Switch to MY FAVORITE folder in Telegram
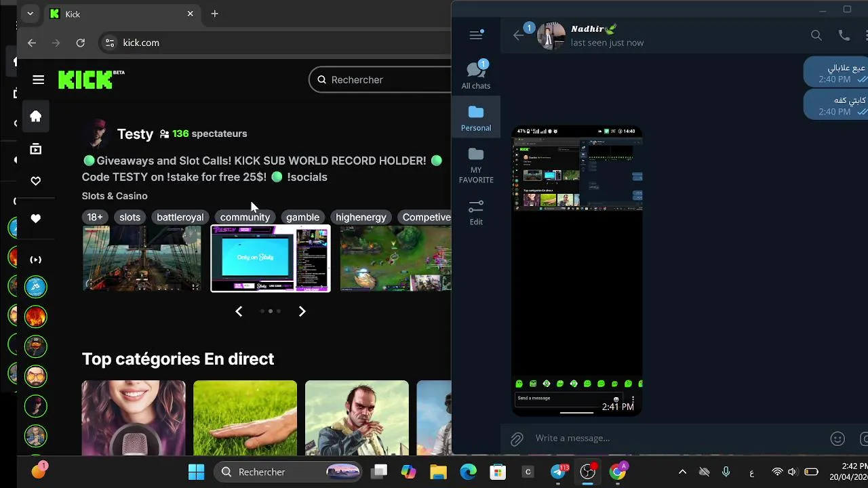 click(x=476, y=165)
